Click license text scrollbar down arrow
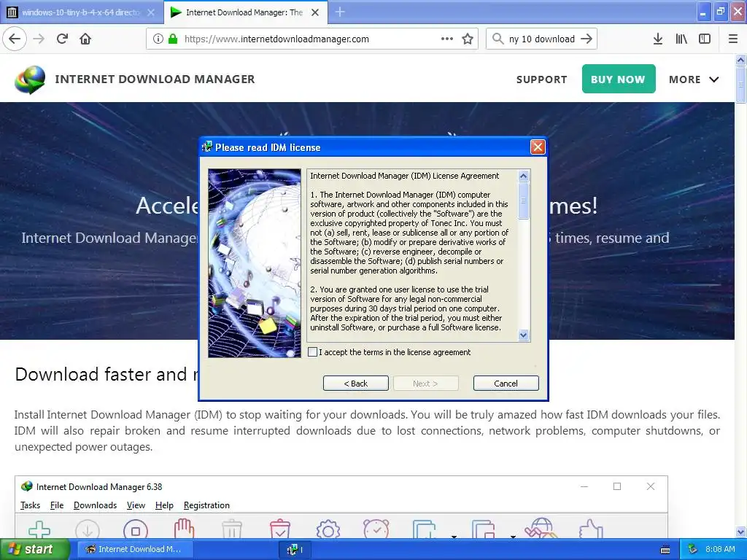747x560 pixels. click(523, 335)
